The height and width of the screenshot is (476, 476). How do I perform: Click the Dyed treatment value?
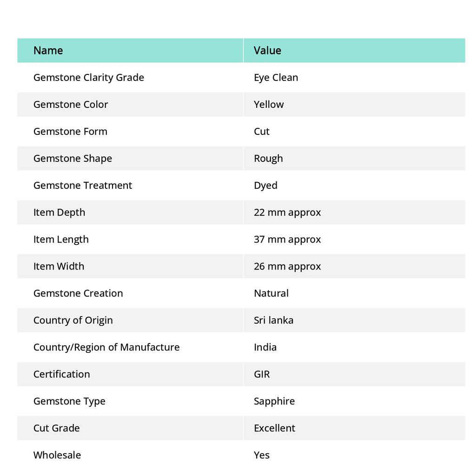pyautogui.click(x=265, y=185)
